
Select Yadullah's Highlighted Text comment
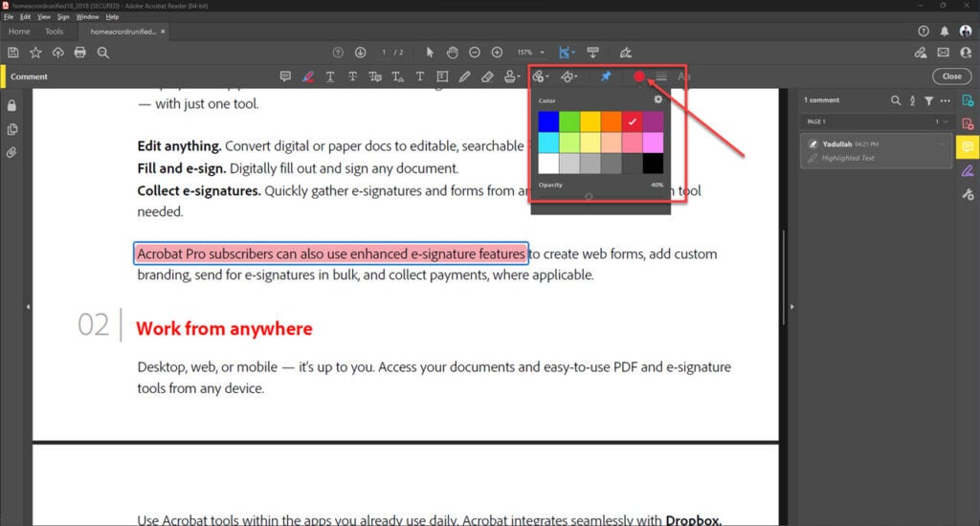(877, 150)
